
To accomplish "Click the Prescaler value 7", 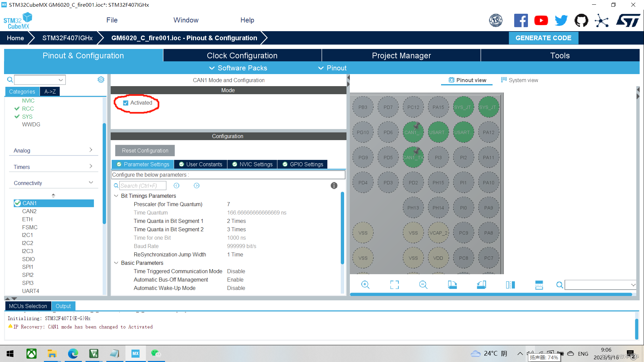I will pos(229,204).
